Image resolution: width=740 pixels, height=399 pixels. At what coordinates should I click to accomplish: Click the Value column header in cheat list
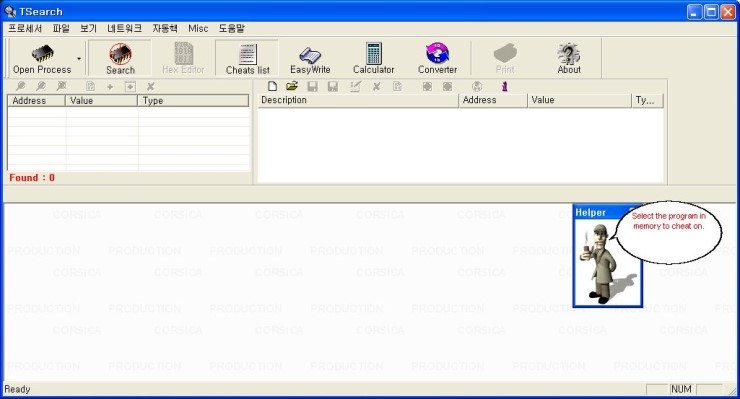tap(579, 100)
